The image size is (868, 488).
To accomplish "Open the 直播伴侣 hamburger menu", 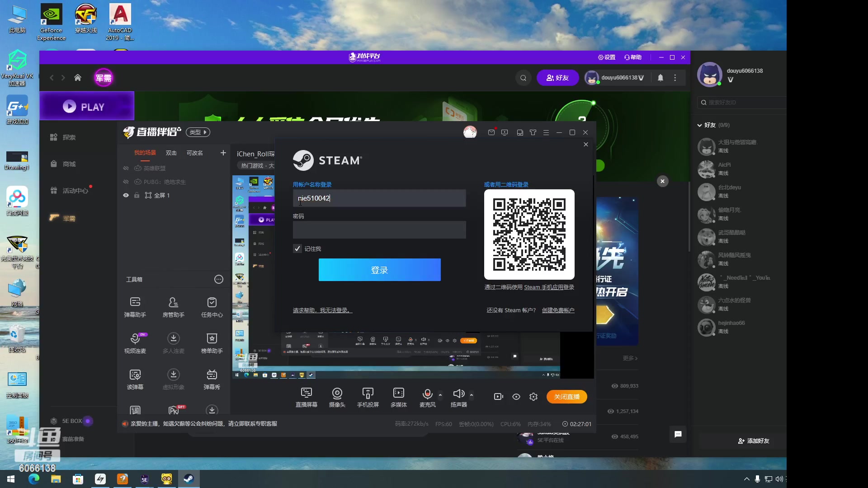I will pyautogui.click(x=546, y=132).
